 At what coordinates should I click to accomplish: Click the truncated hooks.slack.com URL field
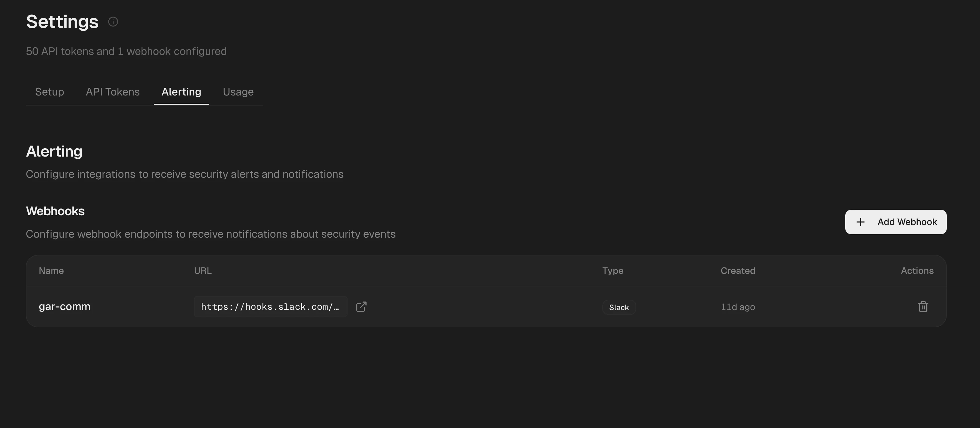point(270,306)
